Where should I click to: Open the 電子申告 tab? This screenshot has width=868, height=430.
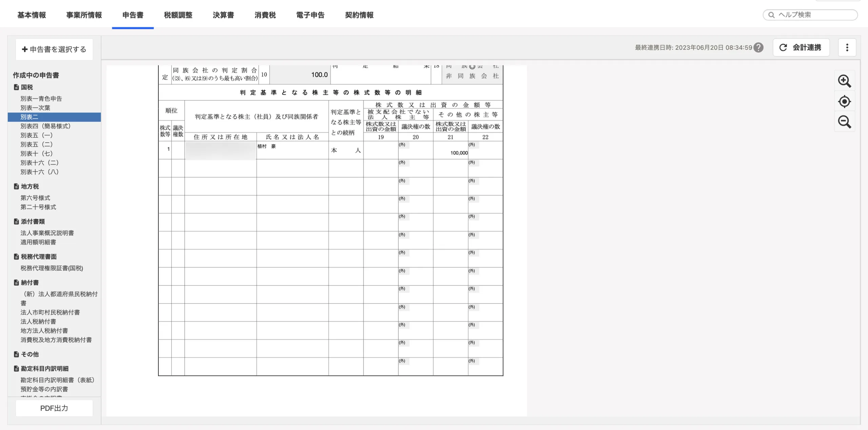click(310, 15)
